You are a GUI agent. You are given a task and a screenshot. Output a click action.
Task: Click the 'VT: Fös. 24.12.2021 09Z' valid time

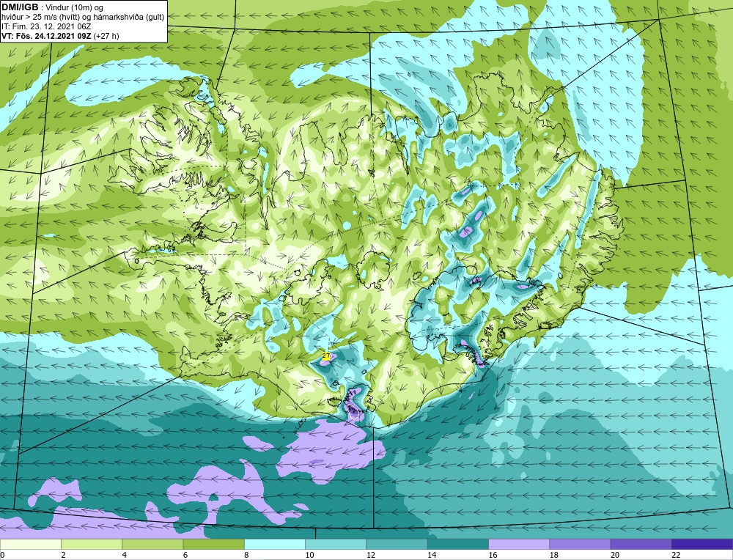[x=47, y=36]
